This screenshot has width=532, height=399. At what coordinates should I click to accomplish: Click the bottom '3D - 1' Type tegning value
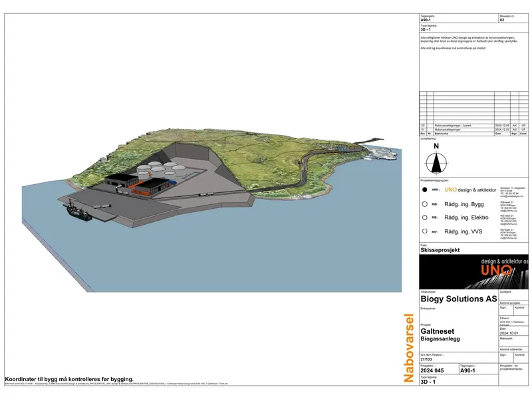coord(428,382)
